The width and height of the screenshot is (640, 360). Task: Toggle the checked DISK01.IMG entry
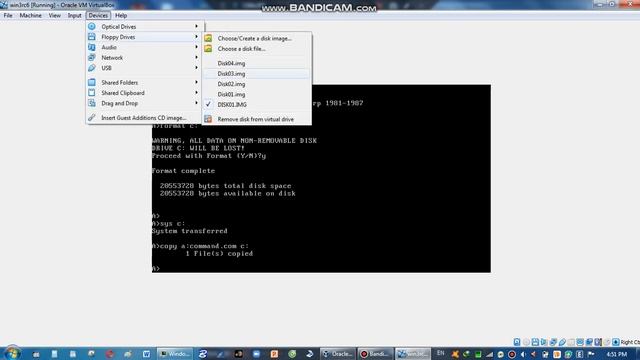(257, 105)
